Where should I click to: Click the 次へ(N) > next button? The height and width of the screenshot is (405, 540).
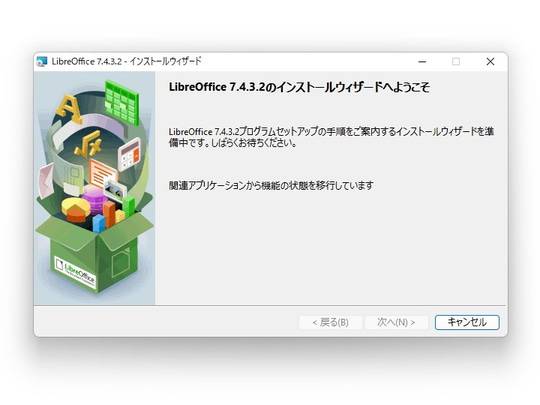click(396, 322)
